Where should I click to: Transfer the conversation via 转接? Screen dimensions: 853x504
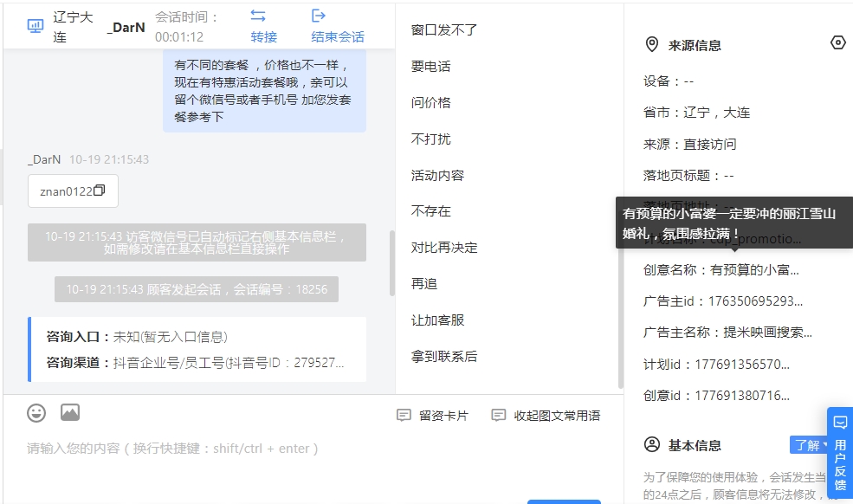[264, 37]
